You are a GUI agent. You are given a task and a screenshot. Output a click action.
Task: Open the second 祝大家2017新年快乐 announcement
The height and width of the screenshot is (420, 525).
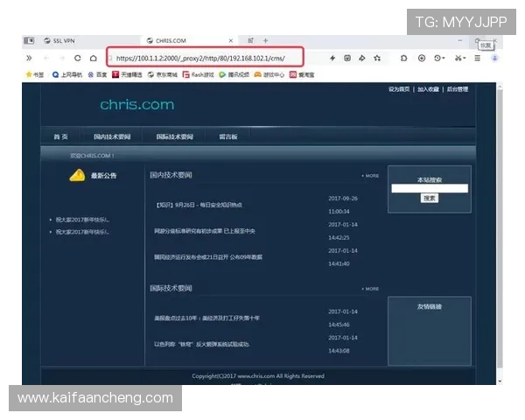point(82,232)
